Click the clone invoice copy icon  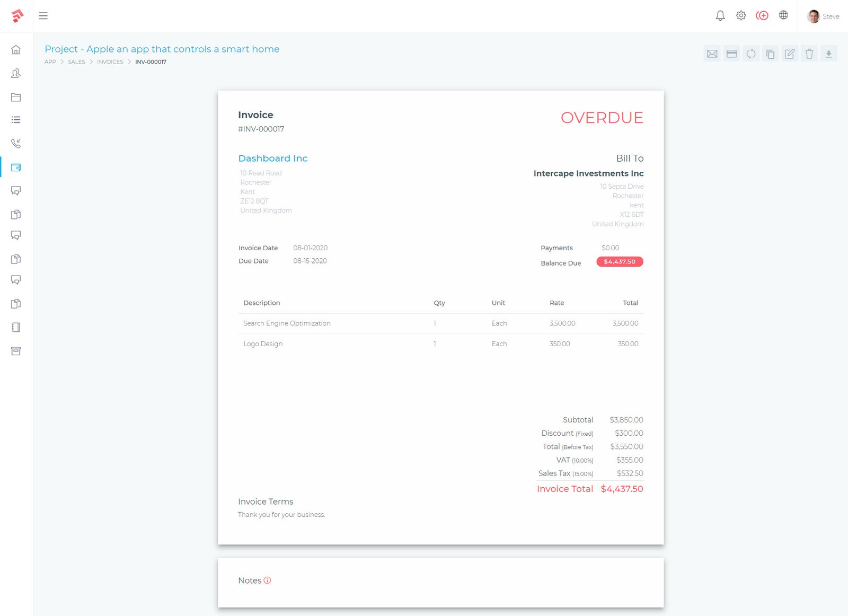[770, 54]
